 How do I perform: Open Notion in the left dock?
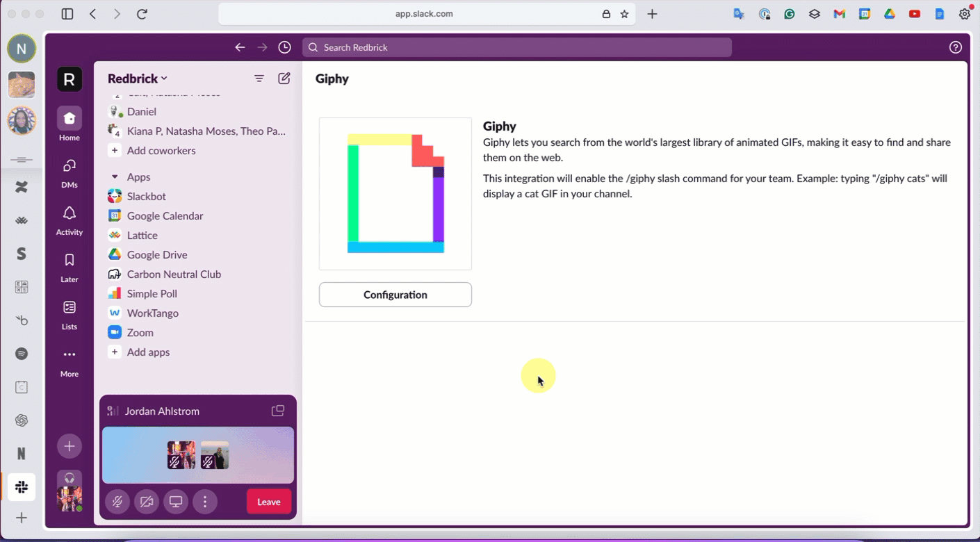22,454
